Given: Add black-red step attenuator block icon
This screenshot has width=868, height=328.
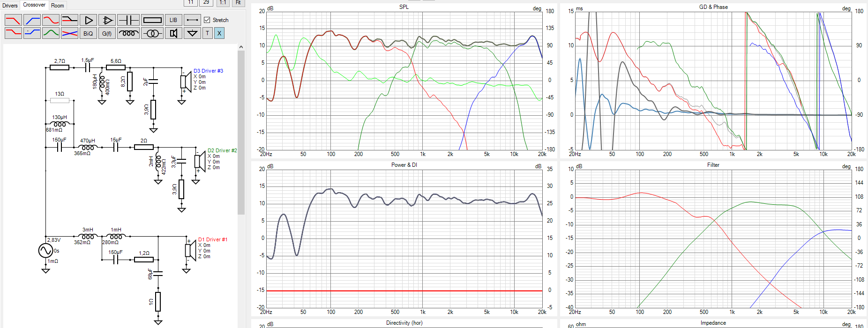Looking at the screenshot, I should click(x=69, y=20).
